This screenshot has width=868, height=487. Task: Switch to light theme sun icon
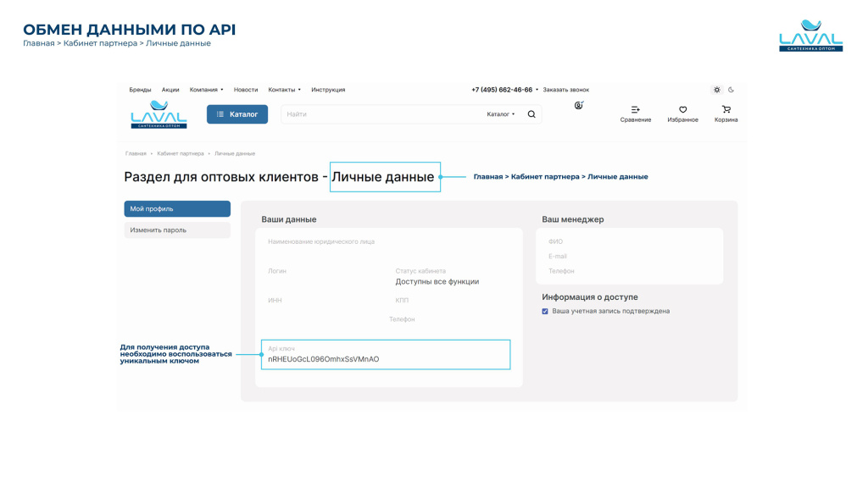click(x=717, y=90)
